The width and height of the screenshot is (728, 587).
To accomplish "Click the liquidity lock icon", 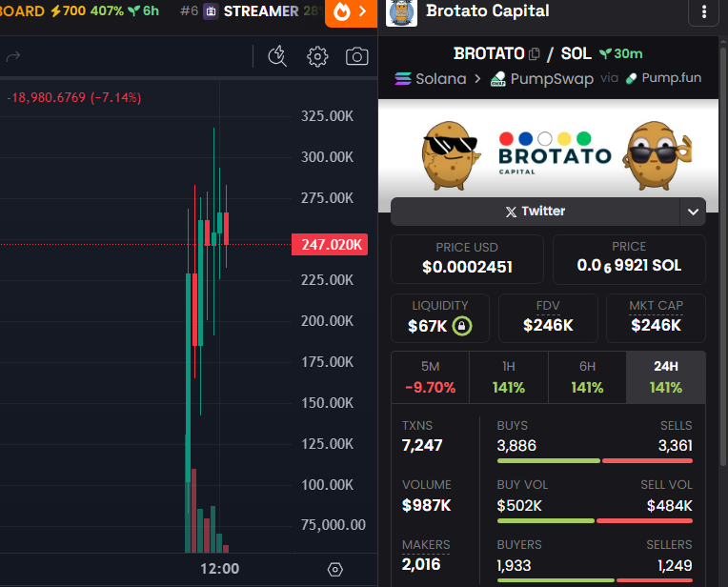I will pyautogui.click(x=462, y=326).
